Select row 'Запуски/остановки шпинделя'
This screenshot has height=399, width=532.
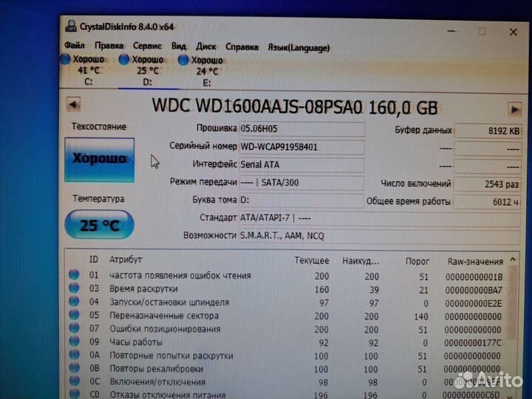pos(287,303)
